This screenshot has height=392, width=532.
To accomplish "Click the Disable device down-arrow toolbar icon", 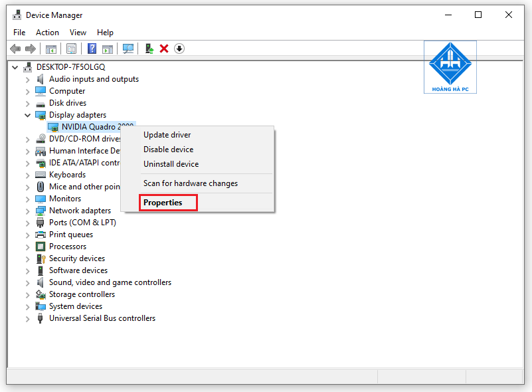I will click(179, 48).
